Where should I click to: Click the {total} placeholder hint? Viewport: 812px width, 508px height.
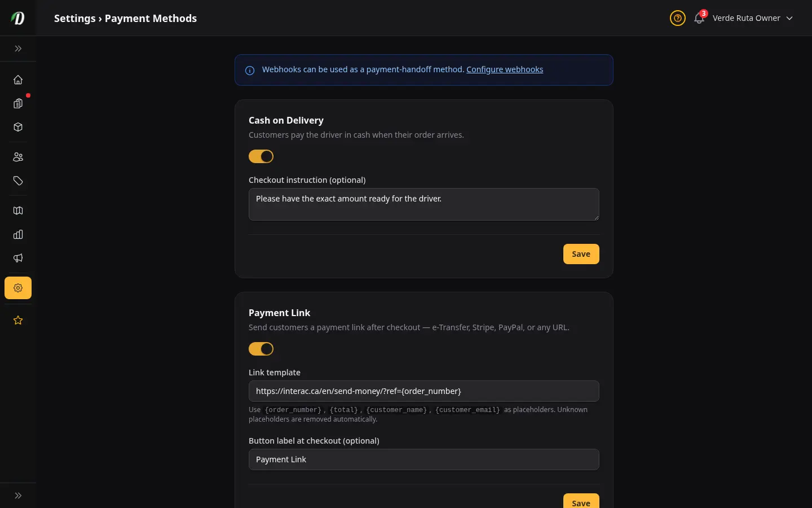(343, 410)
